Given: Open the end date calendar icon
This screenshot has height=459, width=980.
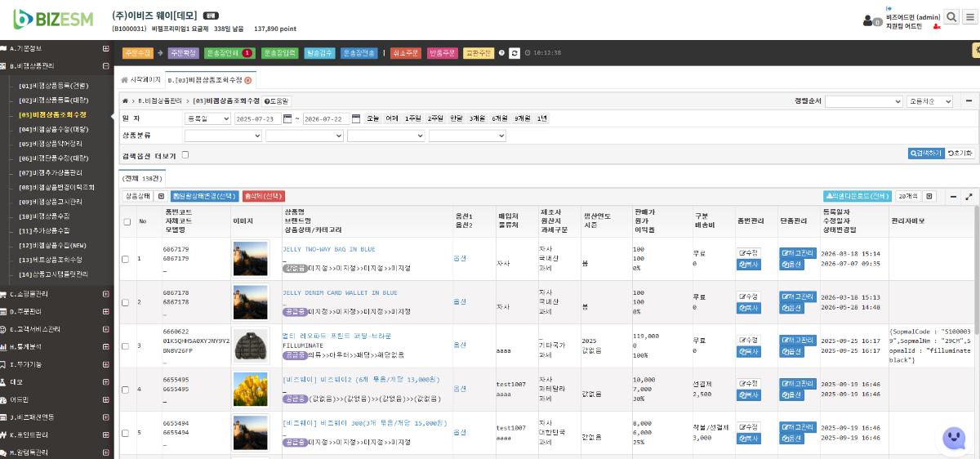Looking at the screenshot, I should [356, 118].
